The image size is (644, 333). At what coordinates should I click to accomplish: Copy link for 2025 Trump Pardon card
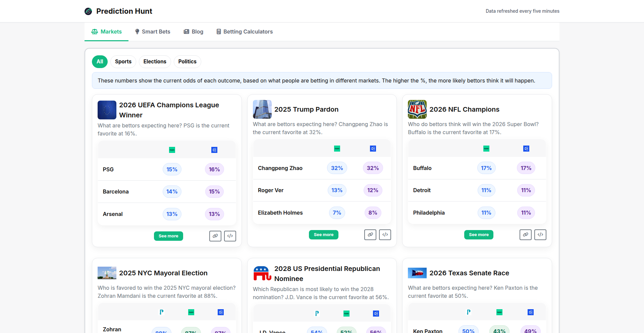click(370, 235)
